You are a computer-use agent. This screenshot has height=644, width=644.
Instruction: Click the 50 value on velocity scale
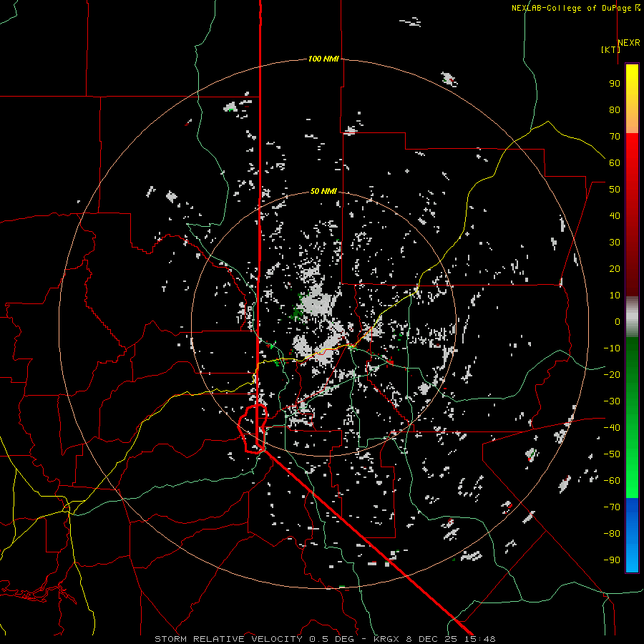[615, 190]
